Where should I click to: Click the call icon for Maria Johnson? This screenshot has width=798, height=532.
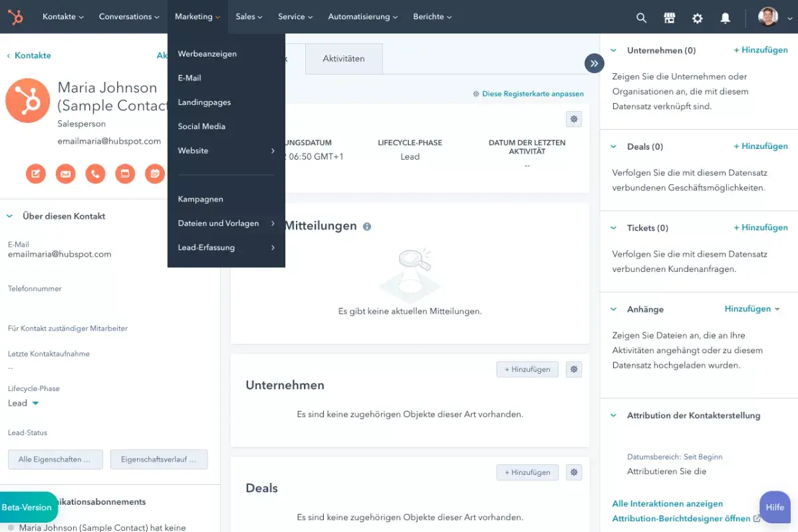(x=95, y=174)
